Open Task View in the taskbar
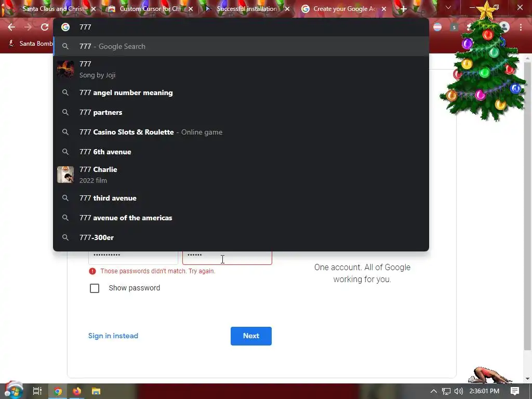The width and height of the screenshot is (532, 399). tap(37, 391)
